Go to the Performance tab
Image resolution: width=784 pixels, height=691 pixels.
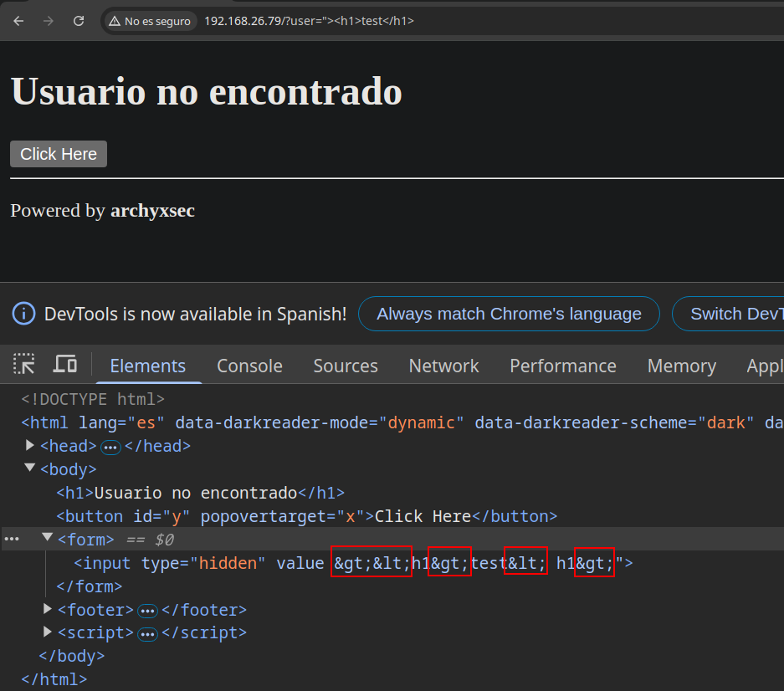(562, 366)
